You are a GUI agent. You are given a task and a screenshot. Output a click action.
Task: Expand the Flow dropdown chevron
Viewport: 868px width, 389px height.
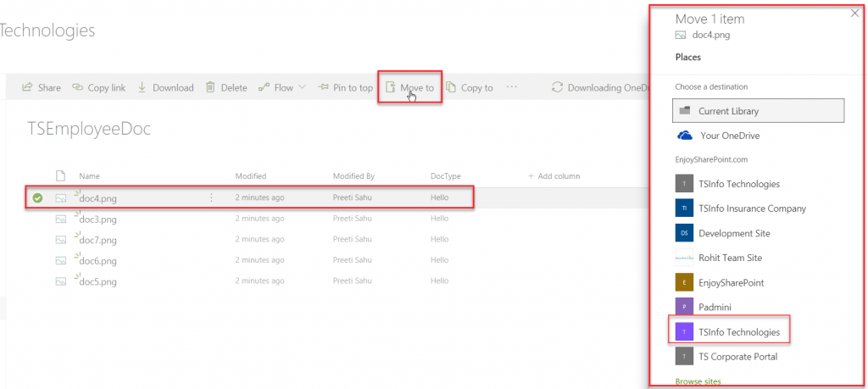[303, 87]
